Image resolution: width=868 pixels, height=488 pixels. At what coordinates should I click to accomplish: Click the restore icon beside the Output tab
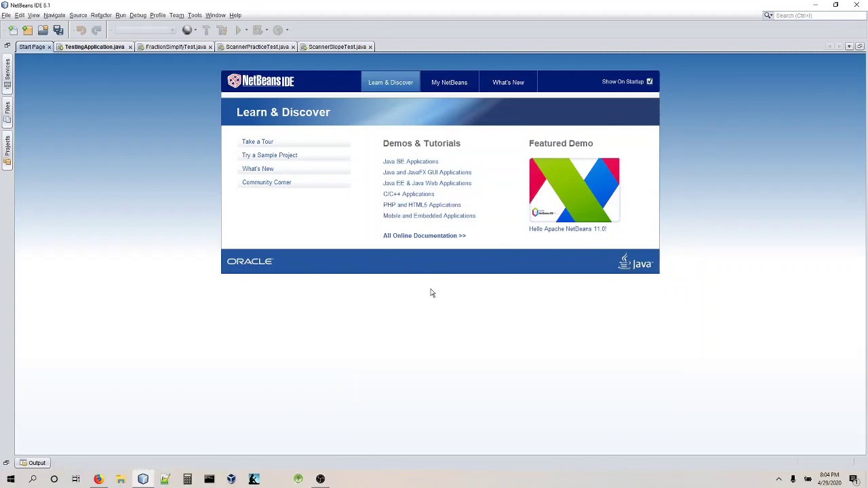tap(6, 463)
